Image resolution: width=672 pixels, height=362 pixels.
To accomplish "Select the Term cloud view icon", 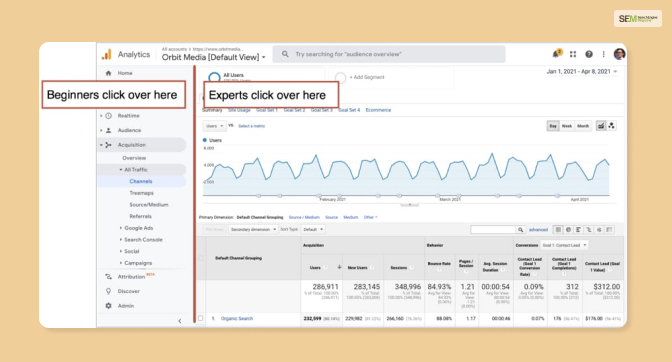I will [599, 230].
